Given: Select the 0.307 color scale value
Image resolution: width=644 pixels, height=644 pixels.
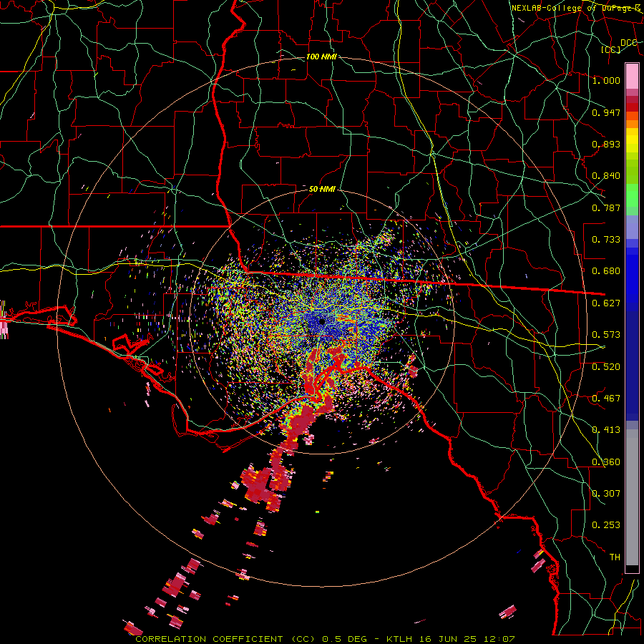Looking at the screenshot, I should [606, 494].
